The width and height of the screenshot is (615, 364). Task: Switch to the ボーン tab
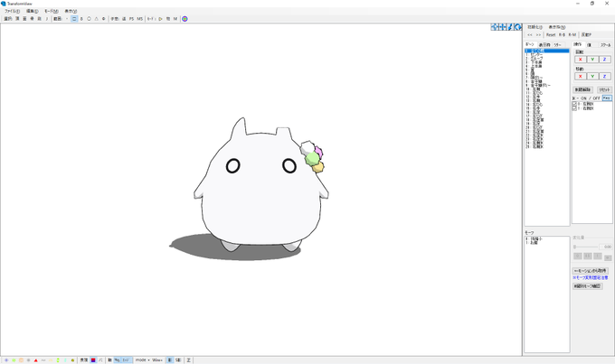[530, 44]
